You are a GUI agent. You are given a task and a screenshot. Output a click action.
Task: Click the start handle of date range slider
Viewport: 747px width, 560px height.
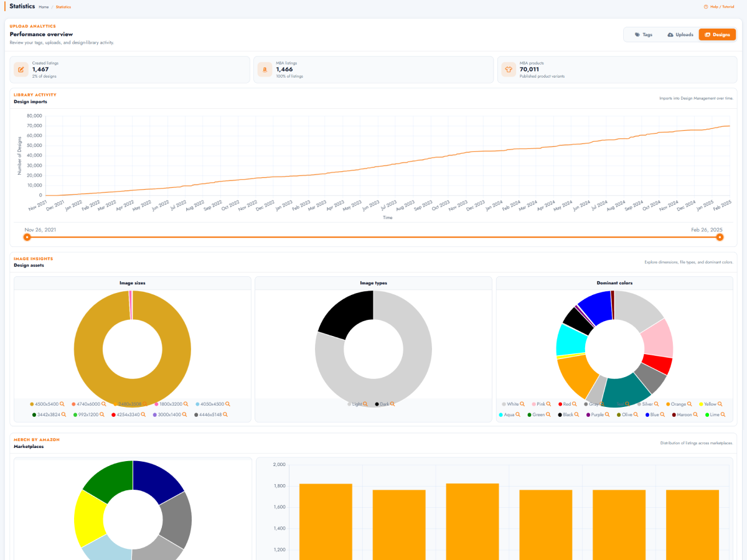(27, 237)
